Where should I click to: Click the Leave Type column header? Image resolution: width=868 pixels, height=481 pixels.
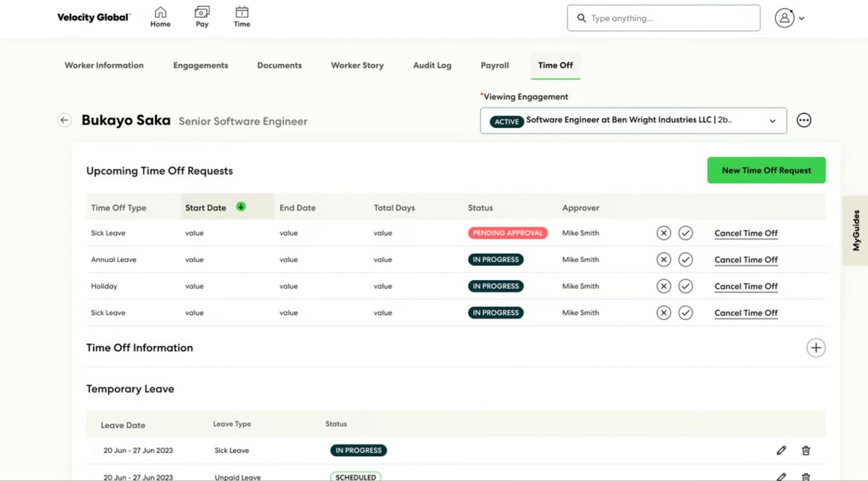tap(232, 424)
